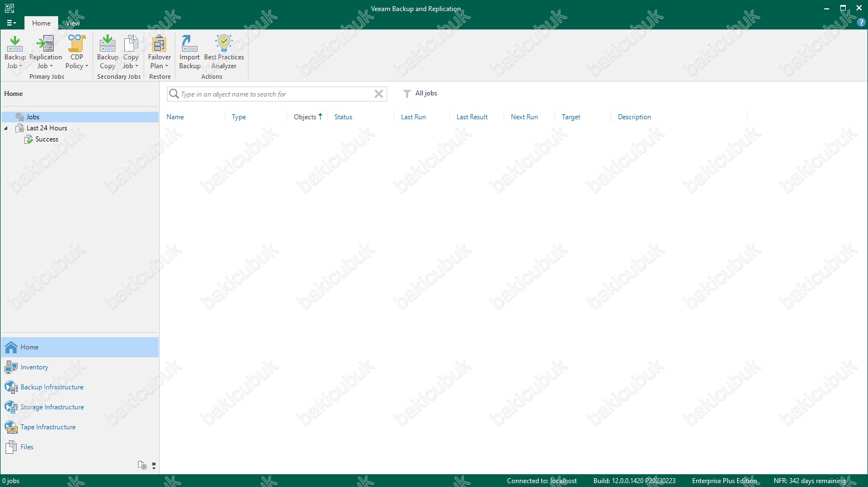Click the Veeam app icon in title bar
This screenshot has height=487, width=868.
click(9, 8)
